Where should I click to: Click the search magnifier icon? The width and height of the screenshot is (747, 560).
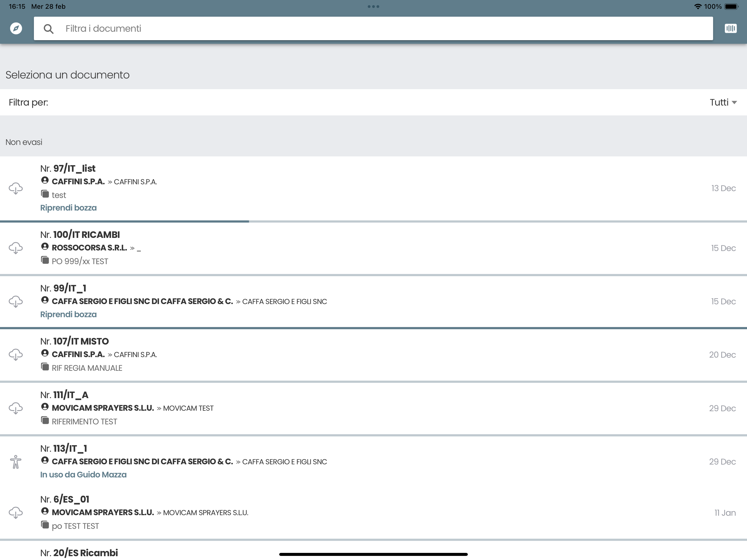click(49, 29)
